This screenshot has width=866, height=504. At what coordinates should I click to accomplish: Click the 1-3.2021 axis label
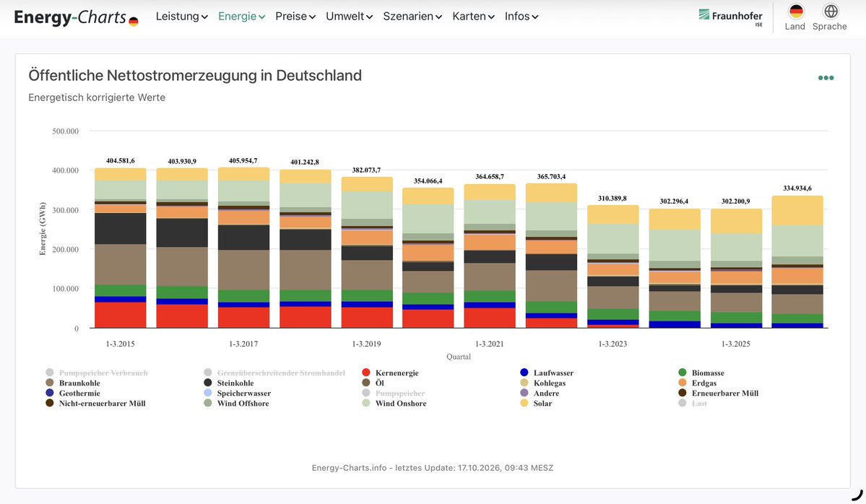(x=489, y=344)
